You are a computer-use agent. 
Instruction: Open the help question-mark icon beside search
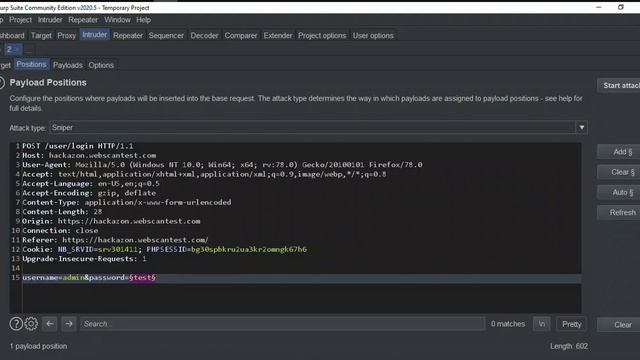click(16, 324)
